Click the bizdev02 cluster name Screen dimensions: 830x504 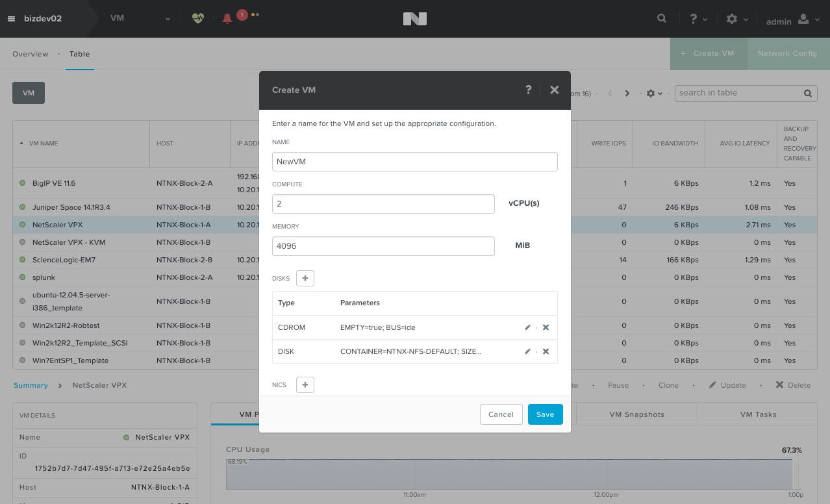tap(43, 18)
